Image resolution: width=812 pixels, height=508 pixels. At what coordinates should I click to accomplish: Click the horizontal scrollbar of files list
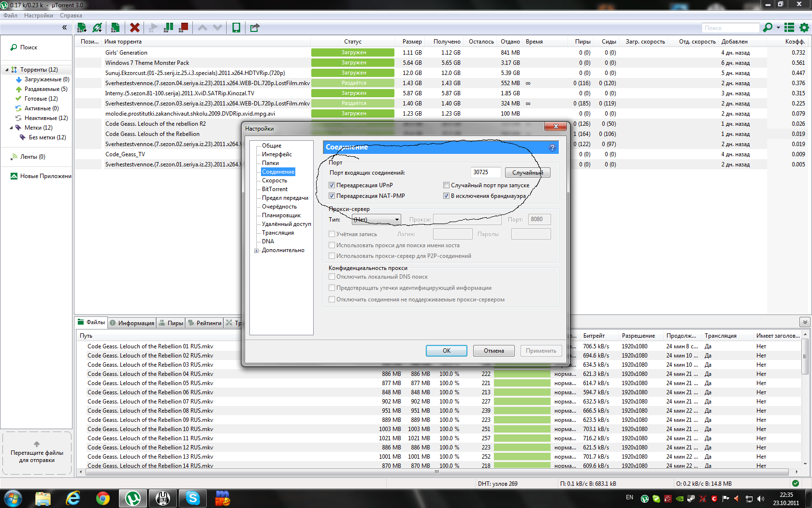pos(437,472)
